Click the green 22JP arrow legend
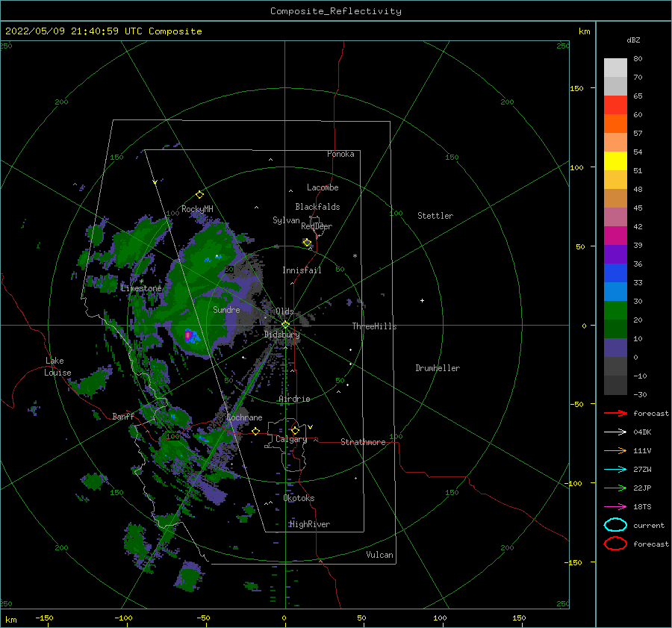672x628 pixels. coord(615,488)
